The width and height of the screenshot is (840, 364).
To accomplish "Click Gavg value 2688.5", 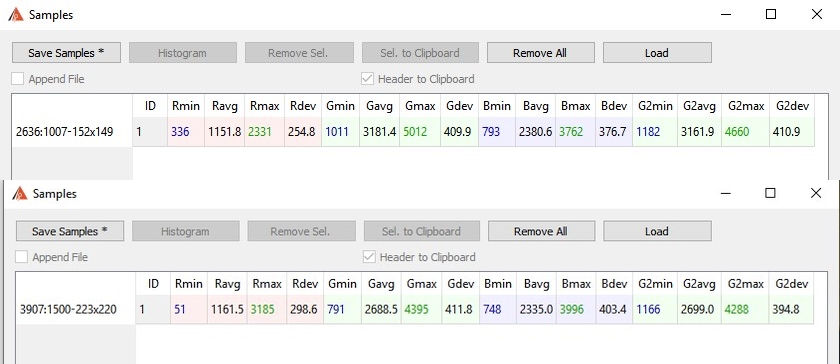I will coord(382,309).
